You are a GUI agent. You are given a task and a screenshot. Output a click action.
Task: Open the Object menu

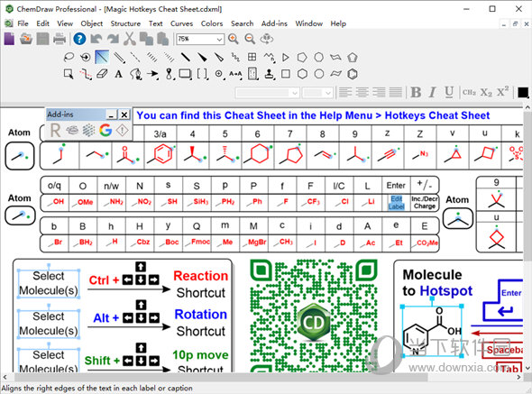click(92, 23)
